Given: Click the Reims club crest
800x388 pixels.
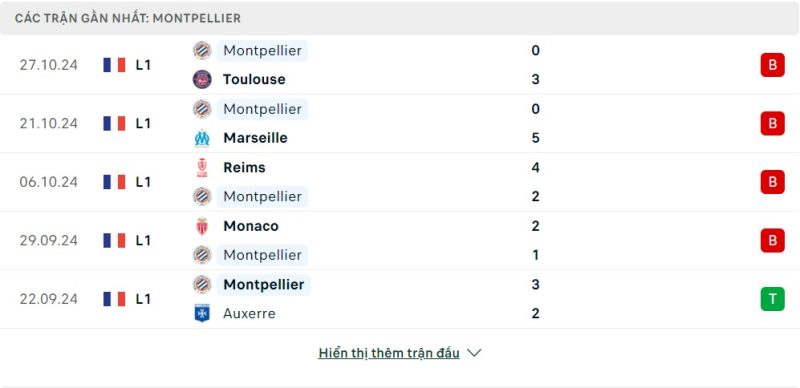Looking at the screenshot, I should [x=202, y=167].
